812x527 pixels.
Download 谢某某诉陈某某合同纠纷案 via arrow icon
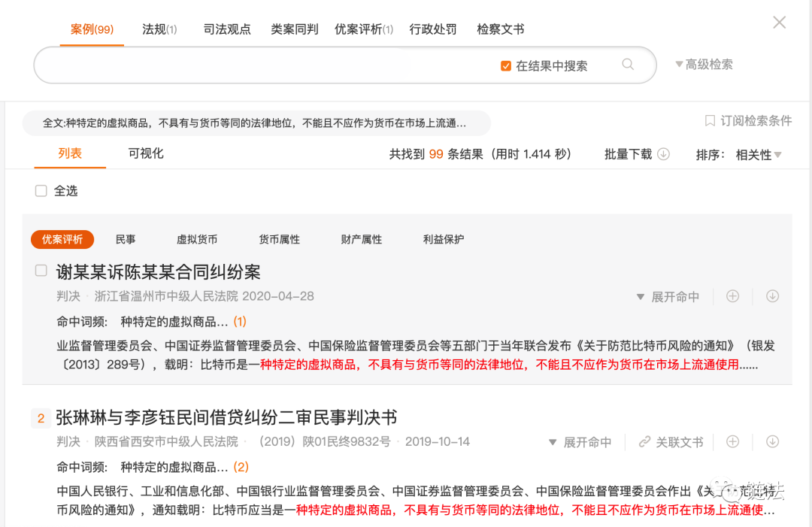(x=772, y=296)
